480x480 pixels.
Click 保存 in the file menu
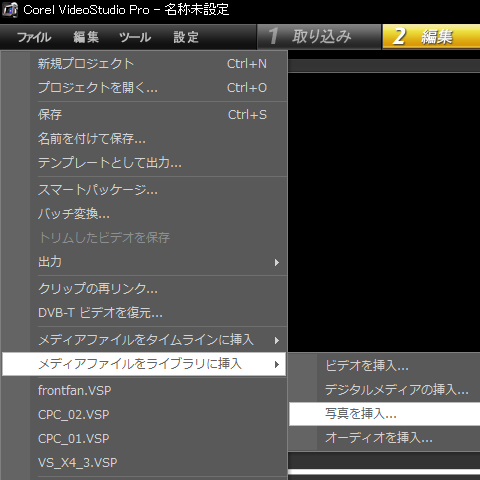point(144,115)
